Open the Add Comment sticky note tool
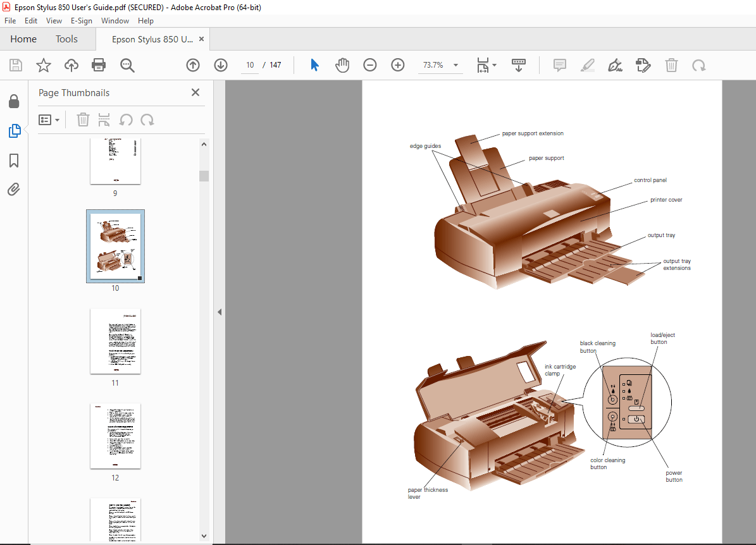Image resolution: width=756 pixels, height=545 pixels. click(x=559, y=65)
